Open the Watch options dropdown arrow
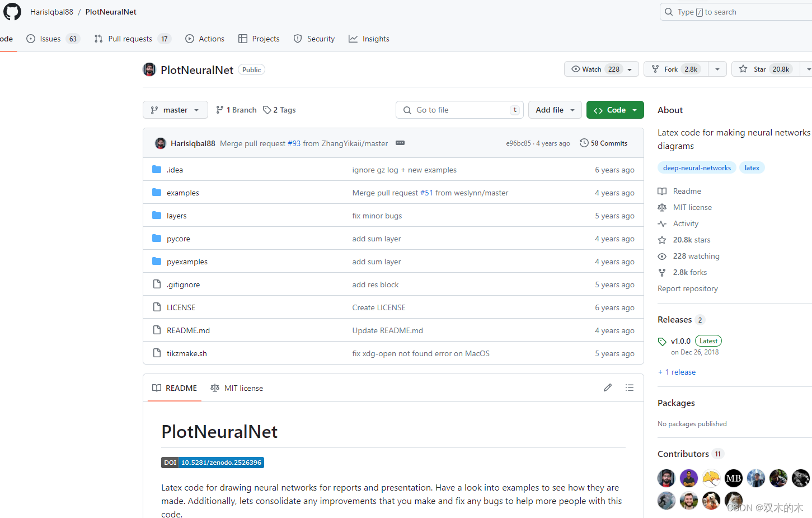 click(x=630, y=69)
